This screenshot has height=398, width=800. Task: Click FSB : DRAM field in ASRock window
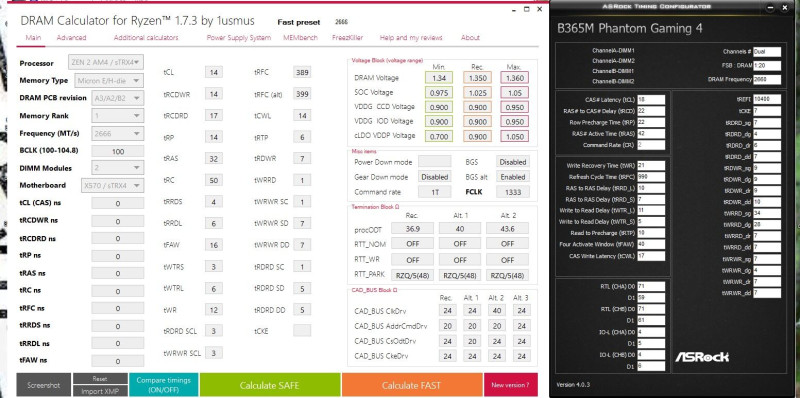pos(767,66)
